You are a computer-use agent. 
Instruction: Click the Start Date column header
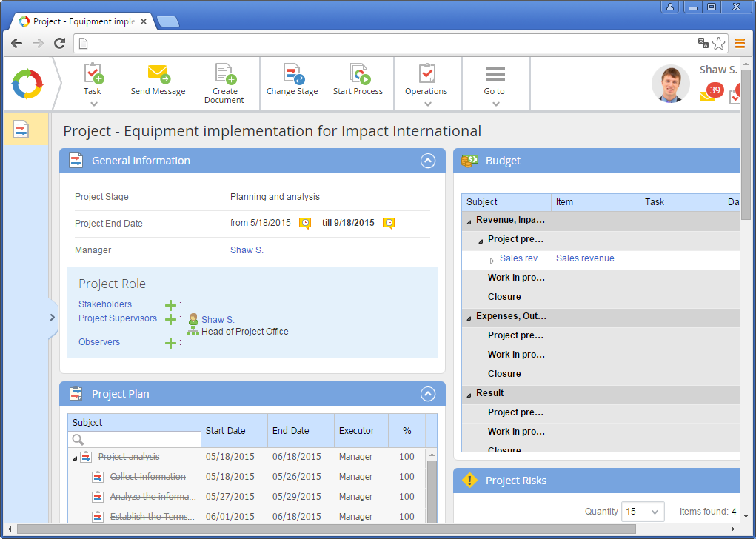tap(234, 430)
